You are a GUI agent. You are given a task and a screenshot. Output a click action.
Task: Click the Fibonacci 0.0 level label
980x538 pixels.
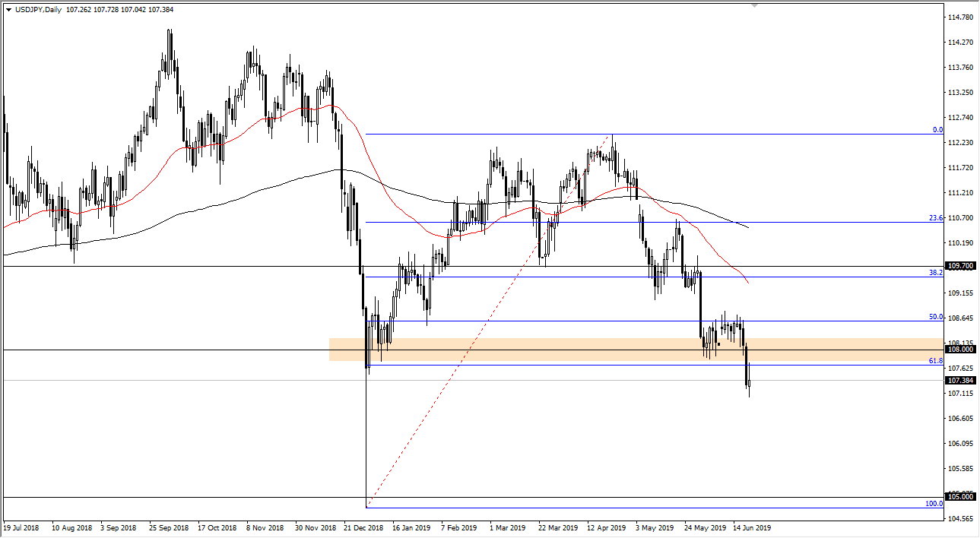pos(937,130)
